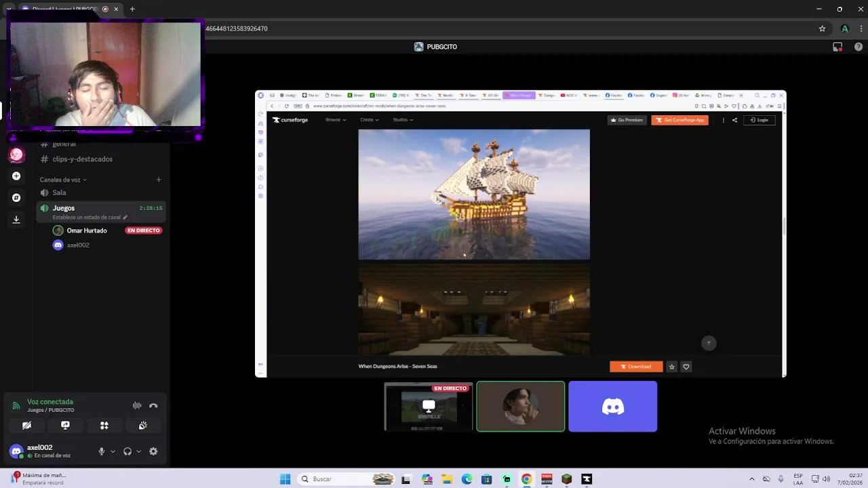
Task: Click the scroll-to-top arrow circle
Action: pos(709,343)
